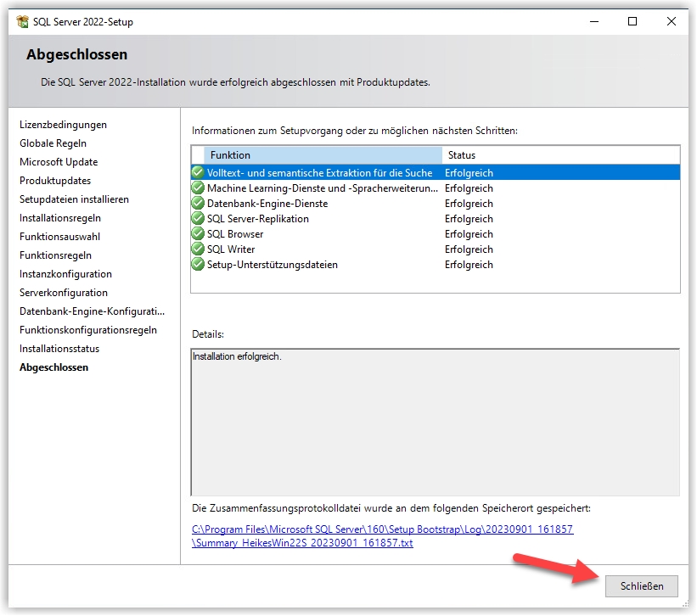Click green check icon beside SQL Server-Replikation
Screen dimensions: 697x616
(x=198, y=219)
